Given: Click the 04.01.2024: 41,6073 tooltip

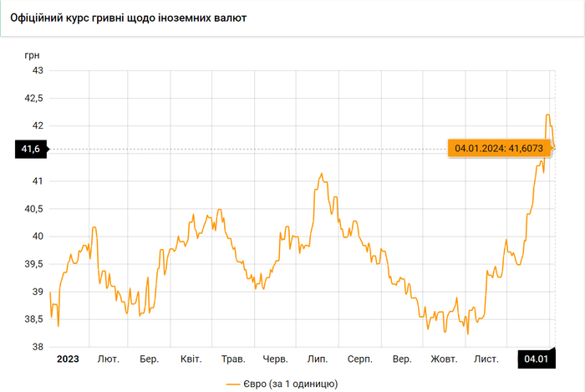Looking at the screenshot, I should coord(497,149).
